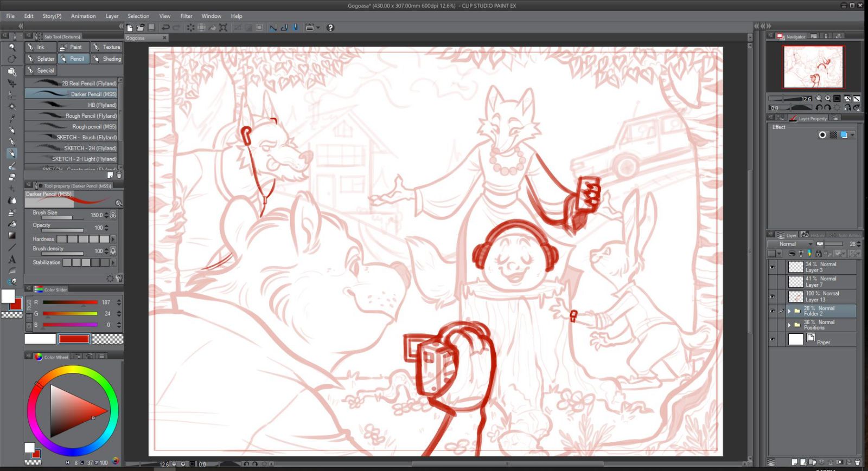
Task: Open the blending mode Normal dropdown
Action: (x=790, y=244)
